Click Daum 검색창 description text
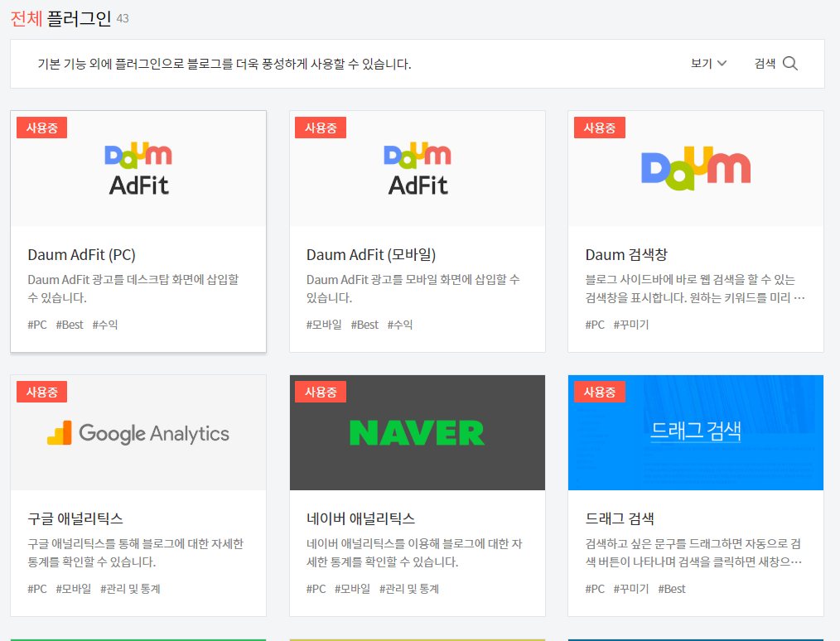The image size is (840, 641). tap(695, 289)
